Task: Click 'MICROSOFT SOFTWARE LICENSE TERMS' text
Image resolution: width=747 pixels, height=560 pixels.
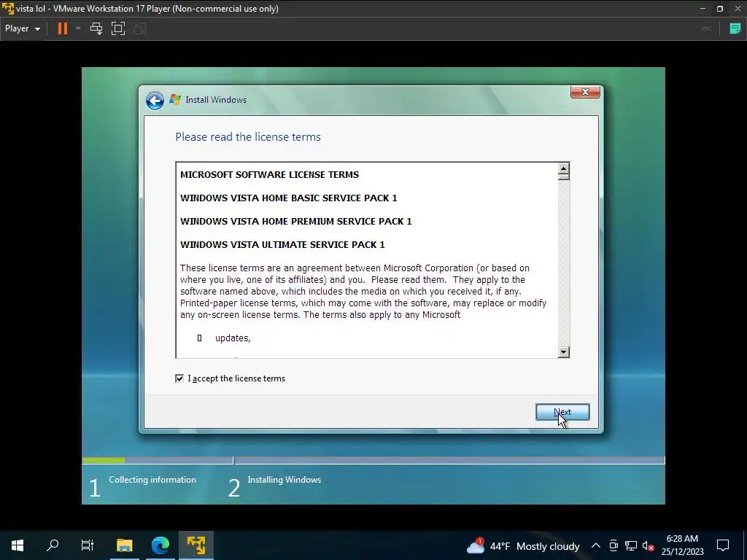Action: coord(270,175)
